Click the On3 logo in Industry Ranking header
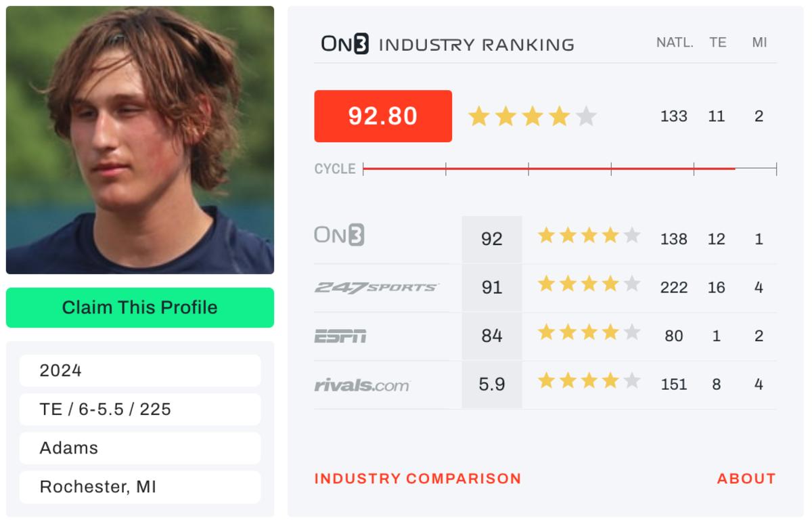 (x=345, y=45)
